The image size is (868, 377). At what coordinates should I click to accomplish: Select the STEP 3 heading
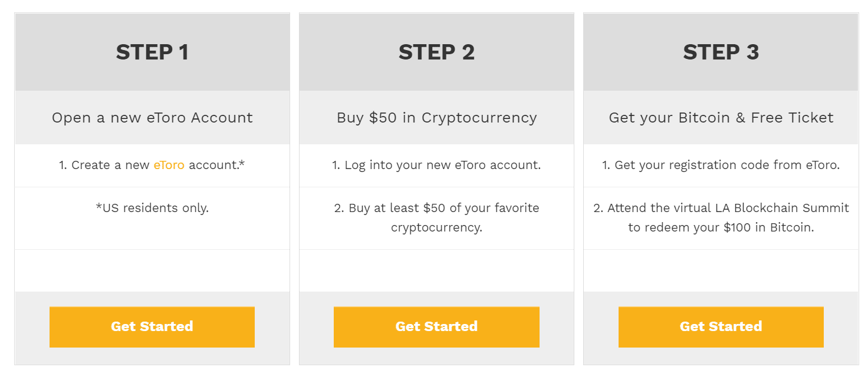(721, 52)
